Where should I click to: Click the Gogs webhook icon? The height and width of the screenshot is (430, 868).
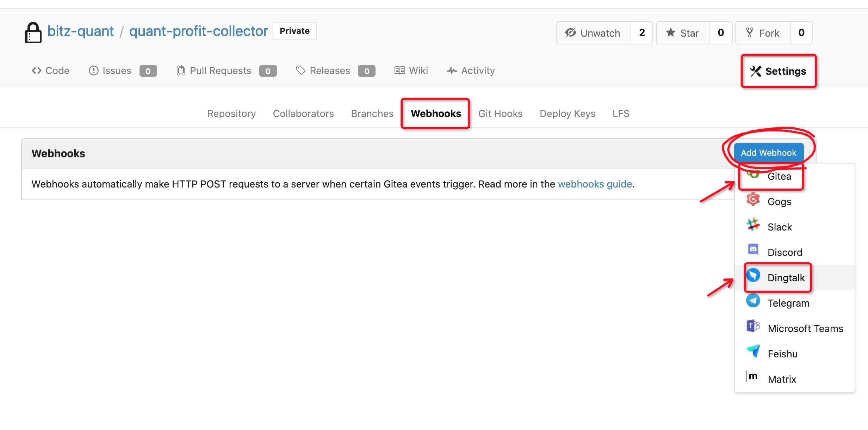coord(753,199)
